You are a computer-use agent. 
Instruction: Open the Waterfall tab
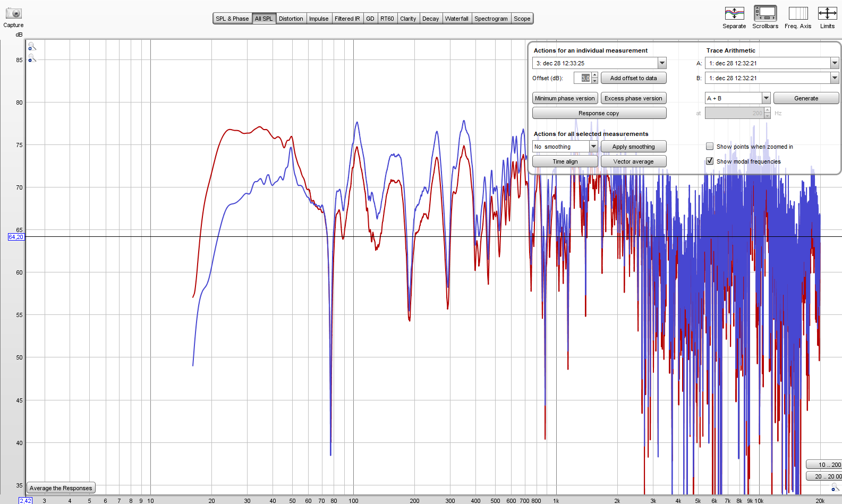click(x=457, y=19)
